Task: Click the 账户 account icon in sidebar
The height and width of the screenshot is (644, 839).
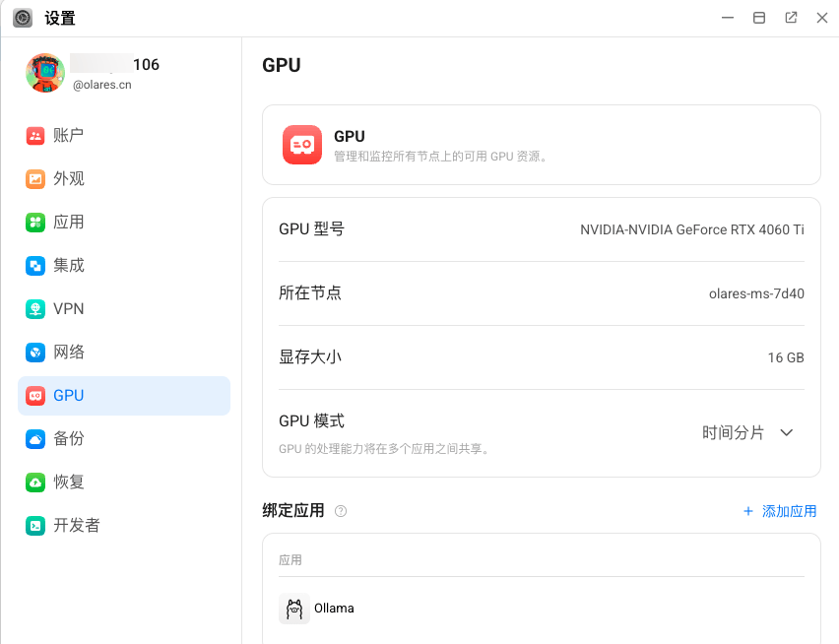Action: coord(35,136)
